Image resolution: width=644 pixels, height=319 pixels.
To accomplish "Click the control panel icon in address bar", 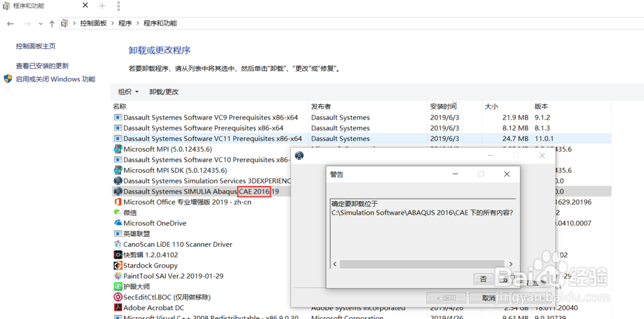I will 64,23.
